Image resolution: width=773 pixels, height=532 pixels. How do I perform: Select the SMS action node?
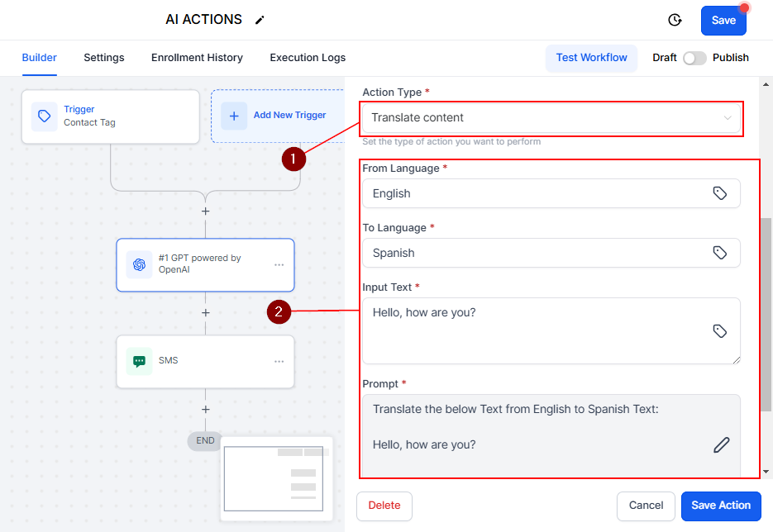[x=205, y=362]
